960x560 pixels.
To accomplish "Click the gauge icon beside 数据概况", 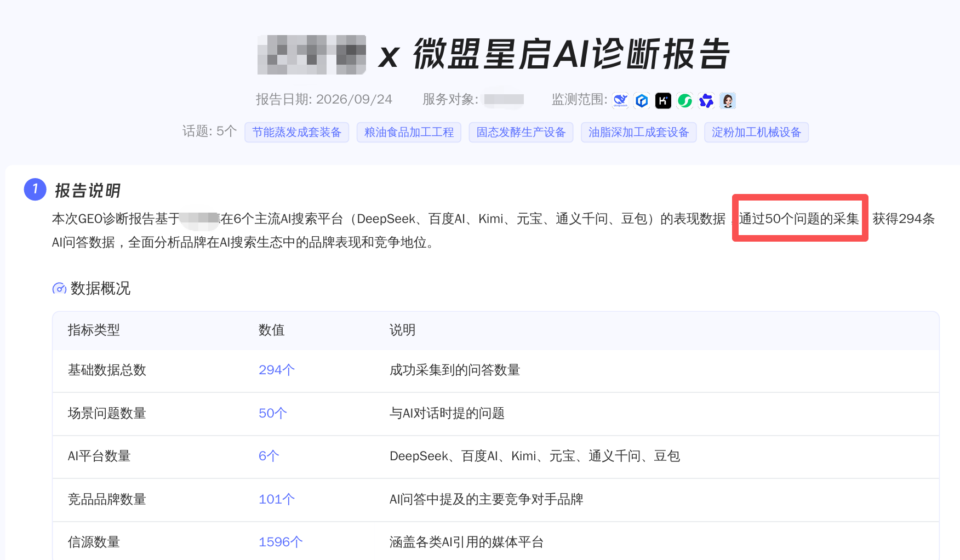I will point(59,288).
